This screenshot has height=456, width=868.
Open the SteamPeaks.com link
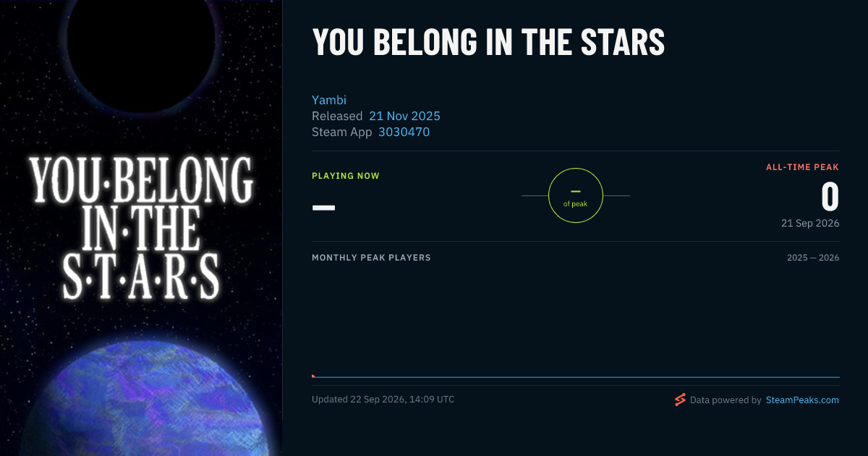(802, 400)
